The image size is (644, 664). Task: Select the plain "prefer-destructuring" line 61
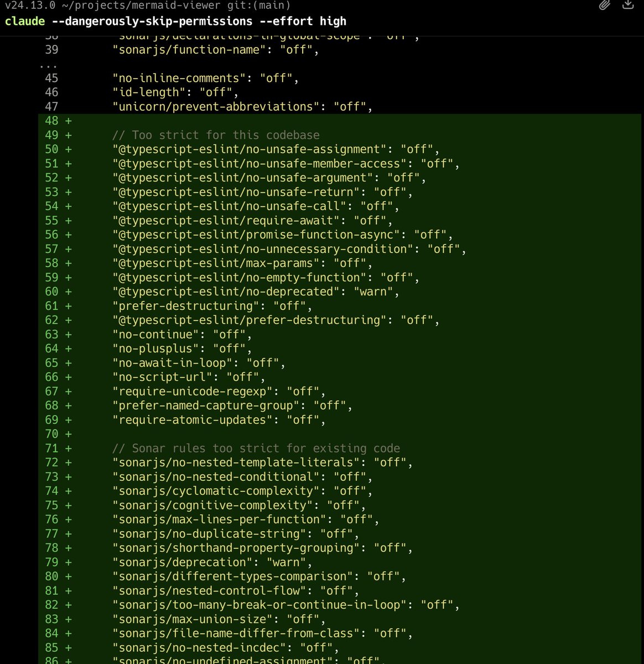point(212,307)
